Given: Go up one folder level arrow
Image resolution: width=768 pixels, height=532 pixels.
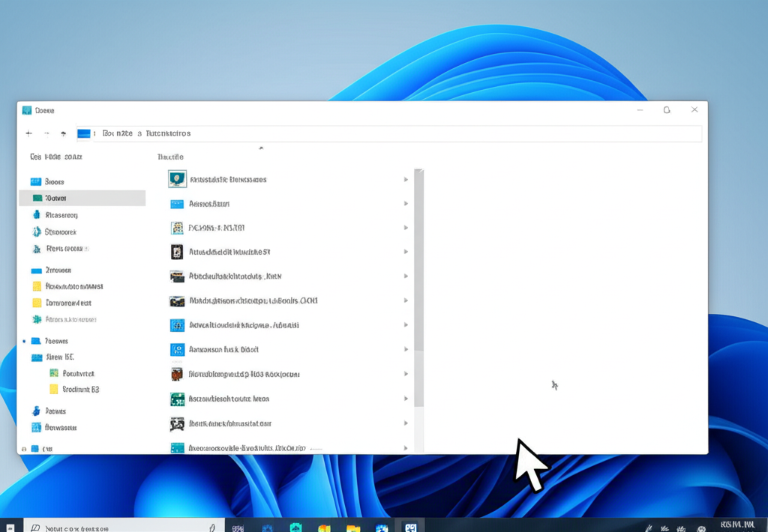Looking at the screenshot, I should click(64, 133).
